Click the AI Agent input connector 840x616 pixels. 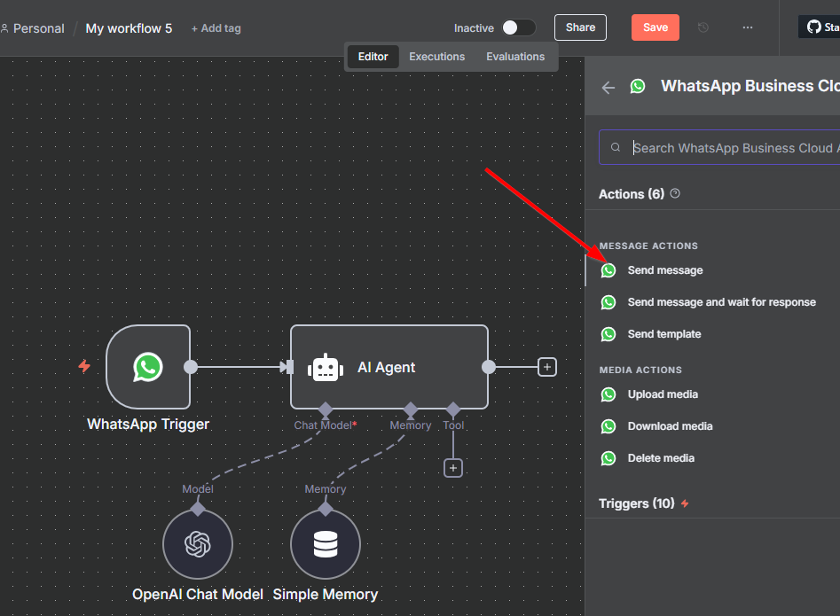[x=289, y=367]
